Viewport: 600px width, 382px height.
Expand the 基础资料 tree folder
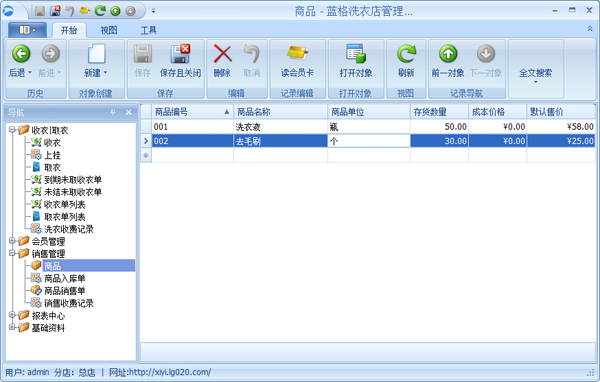(x=12, y=327)
